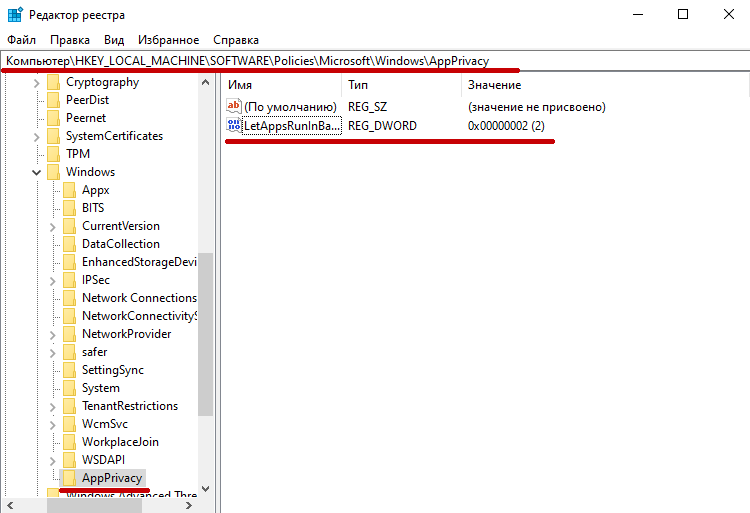Select the BITS folder icon

point(69,208)
